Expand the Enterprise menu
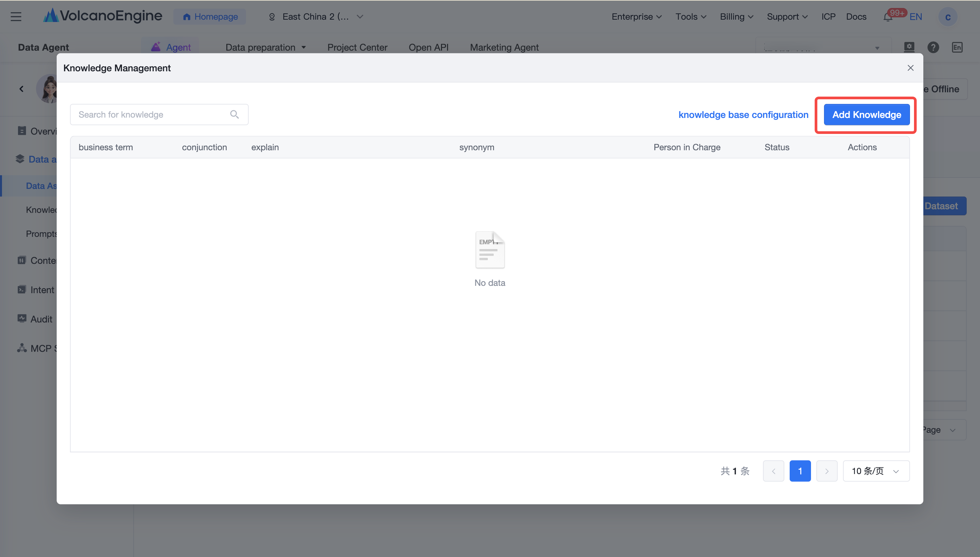 [x=636, y=16]
